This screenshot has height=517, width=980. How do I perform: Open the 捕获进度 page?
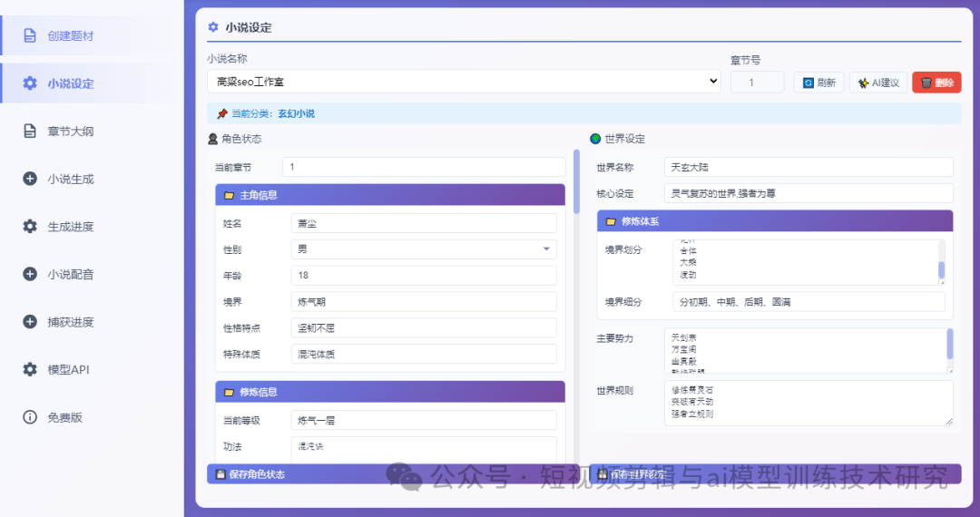(93, 322)
